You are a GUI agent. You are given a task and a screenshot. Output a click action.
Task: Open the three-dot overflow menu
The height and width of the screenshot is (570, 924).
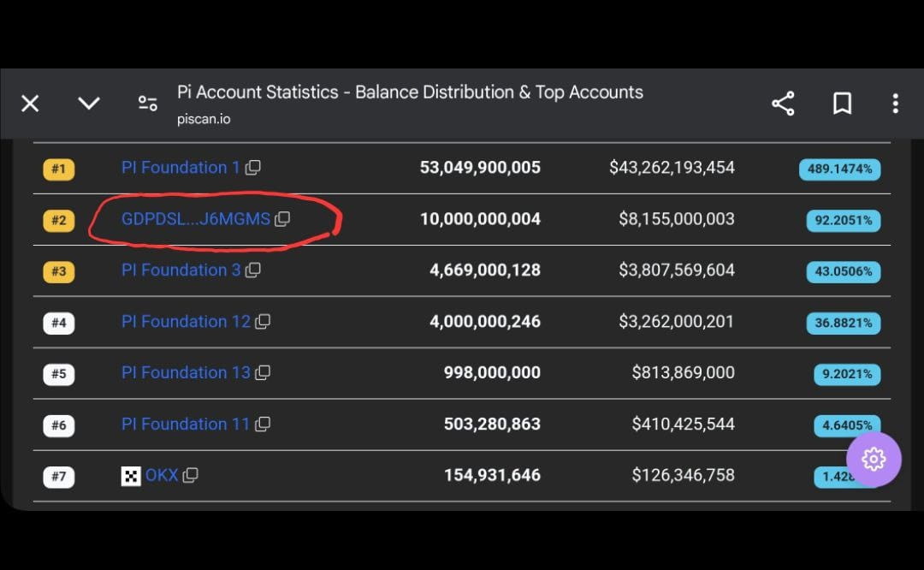(x=895, y=104)
